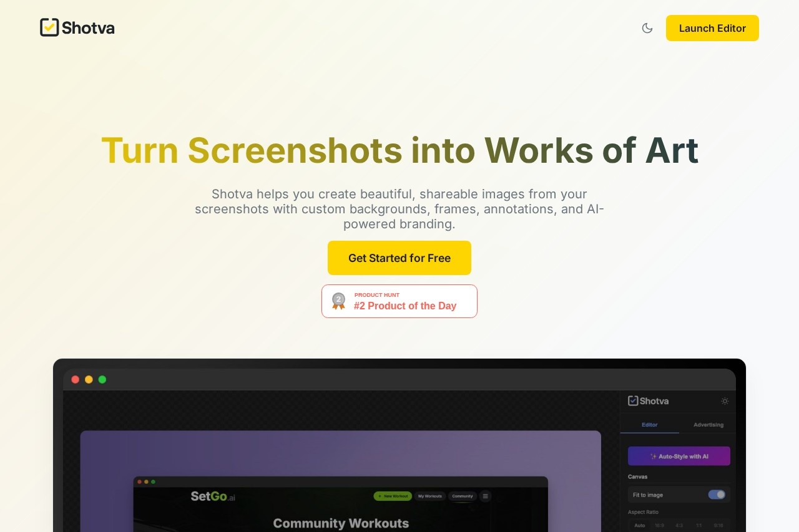Click the Shotva logo in the header
The height and width of the screenshot is (532, 799).
(77, 28)
